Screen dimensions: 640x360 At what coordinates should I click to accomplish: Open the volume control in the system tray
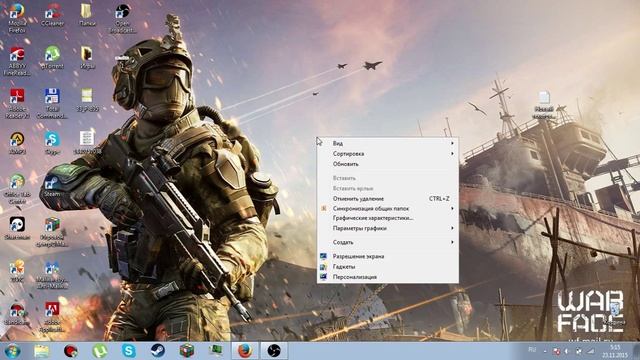567,351
